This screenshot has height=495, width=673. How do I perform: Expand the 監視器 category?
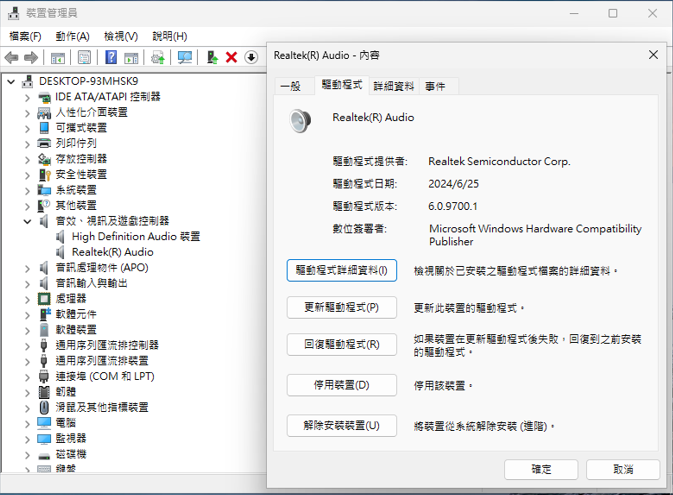coord(27,439)
